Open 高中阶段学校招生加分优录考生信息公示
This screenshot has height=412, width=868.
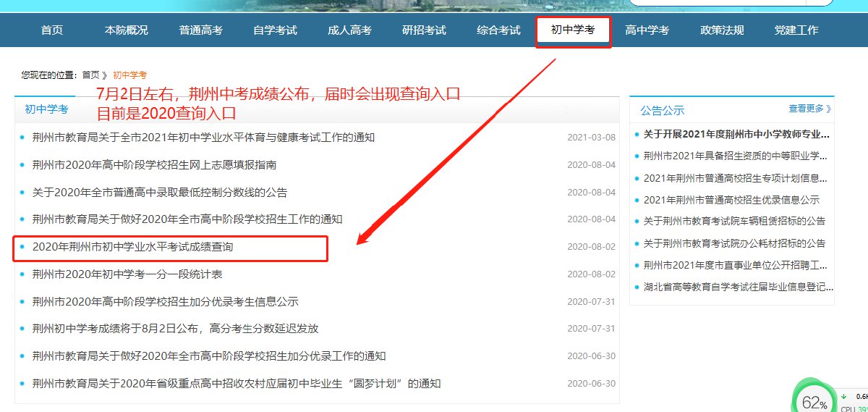tap(165, 302)
